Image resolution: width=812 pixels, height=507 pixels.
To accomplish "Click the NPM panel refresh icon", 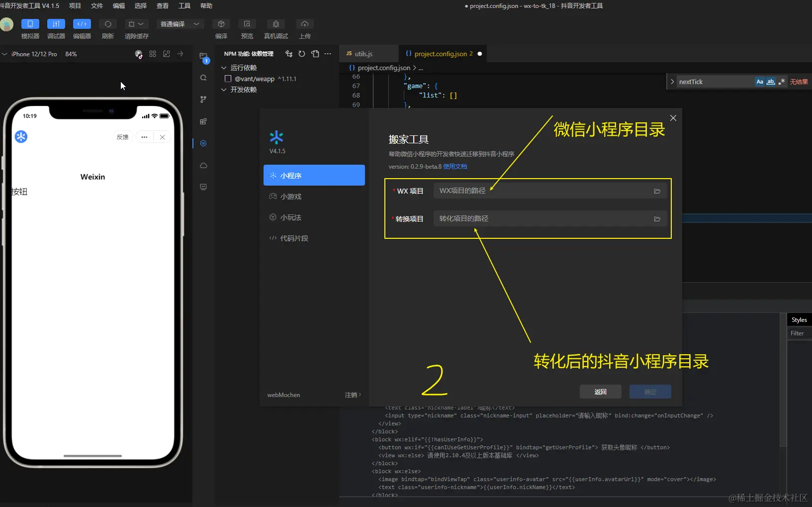I will (302, 54).
